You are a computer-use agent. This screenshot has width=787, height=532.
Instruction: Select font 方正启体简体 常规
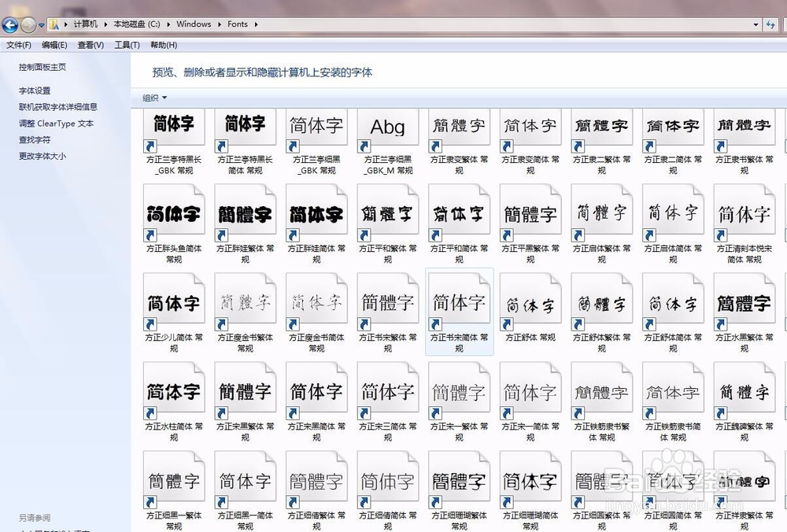click(673, 224)
